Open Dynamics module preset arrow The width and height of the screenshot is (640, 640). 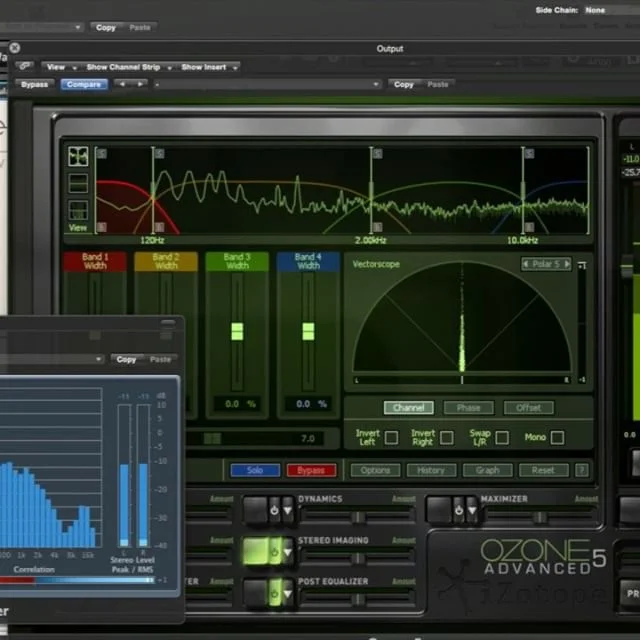point(288,510)
